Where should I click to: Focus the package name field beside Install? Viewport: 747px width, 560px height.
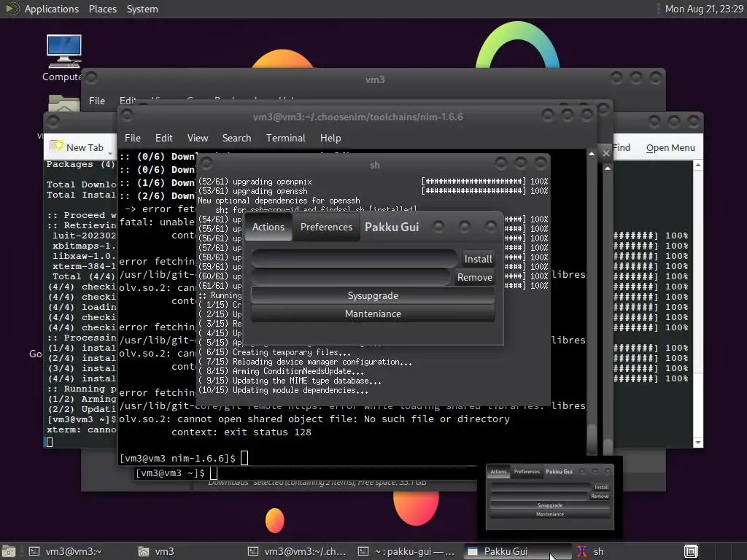[354, 259]
